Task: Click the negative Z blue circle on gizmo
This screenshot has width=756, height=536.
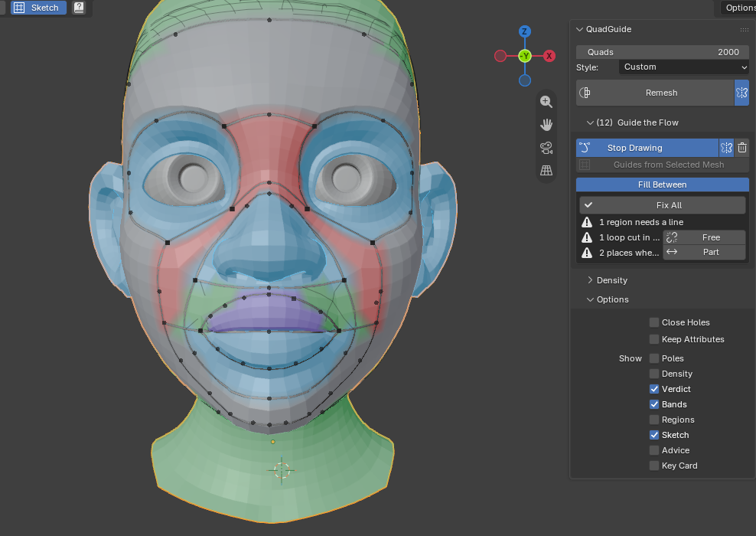Action: [x=525, y=80]
